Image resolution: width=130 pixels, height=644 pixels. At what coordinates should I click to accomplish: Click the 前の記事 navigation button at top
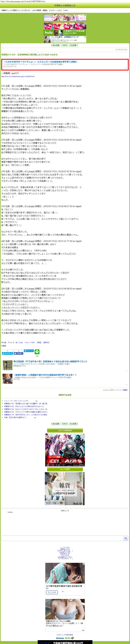click(x=56, y=46)
